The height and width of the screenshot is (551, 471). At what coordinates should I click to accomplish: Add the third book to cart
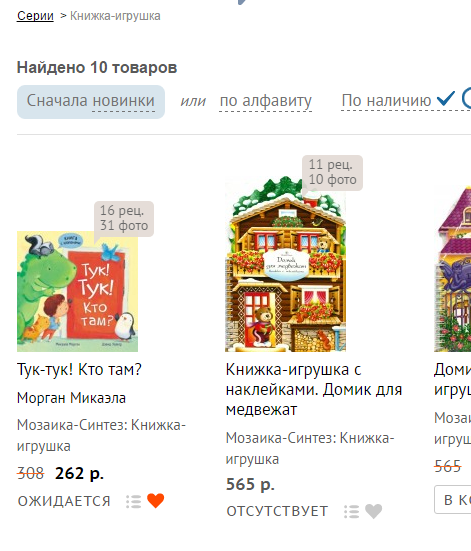click(453, 500)
